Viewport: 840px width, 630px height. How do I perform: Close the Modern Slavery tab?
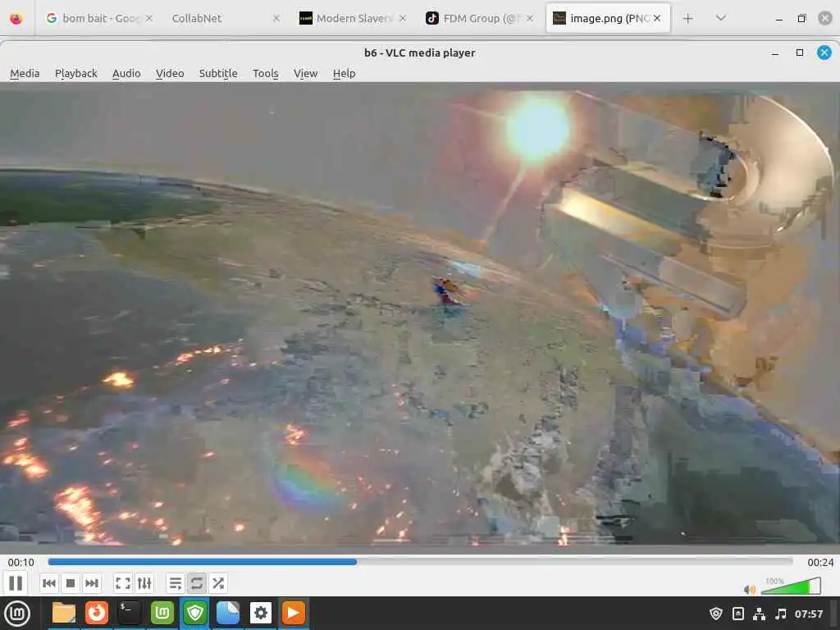402,18
